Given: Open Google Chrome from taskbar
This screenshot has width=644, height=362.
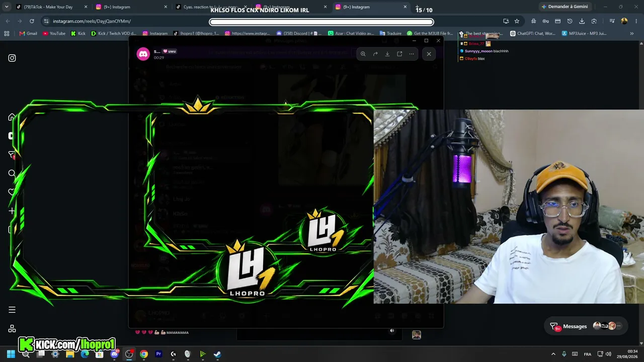Looking at the screenshot, I should 144,354.
